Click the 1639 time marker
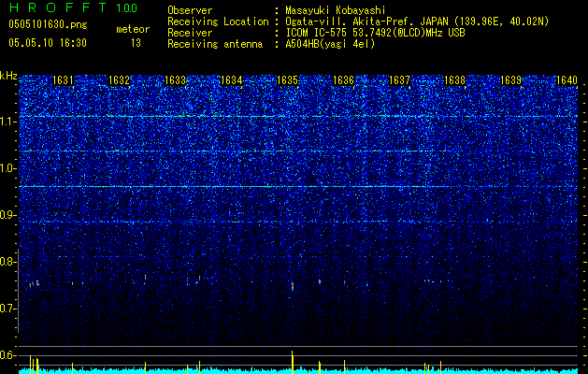Image resolution: width=588 pixels, height=374 pixels. click(x=510, y=79)
